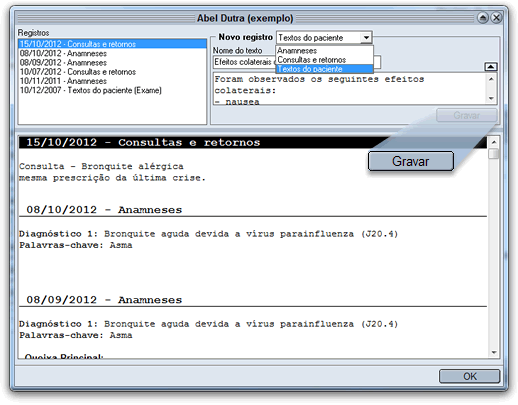The width and height of the screenshot is (518, 405).
Task: Open the Novo registro dropdown arrow
Action: 366,38
